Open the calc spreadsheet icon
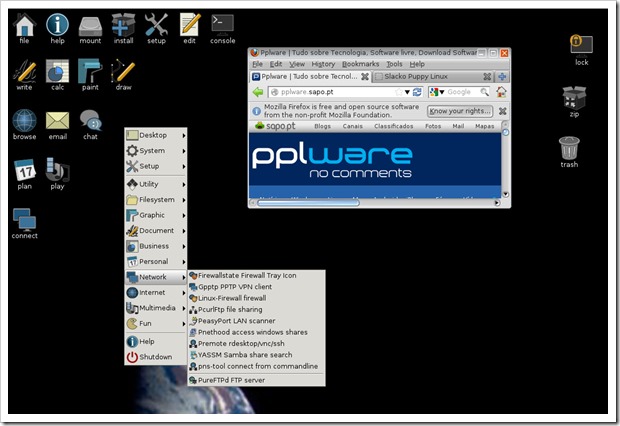Screen dimensions: 620x426 click(57, 74)
